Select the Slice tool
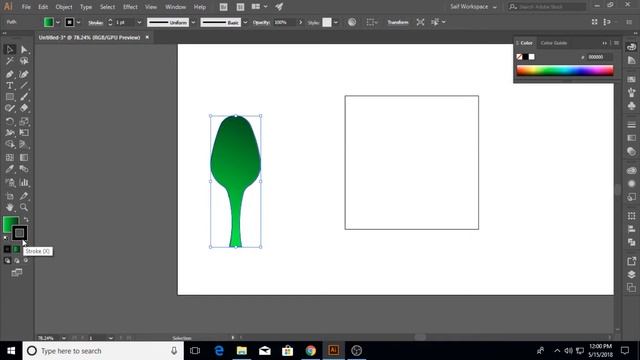 [24, 196]
